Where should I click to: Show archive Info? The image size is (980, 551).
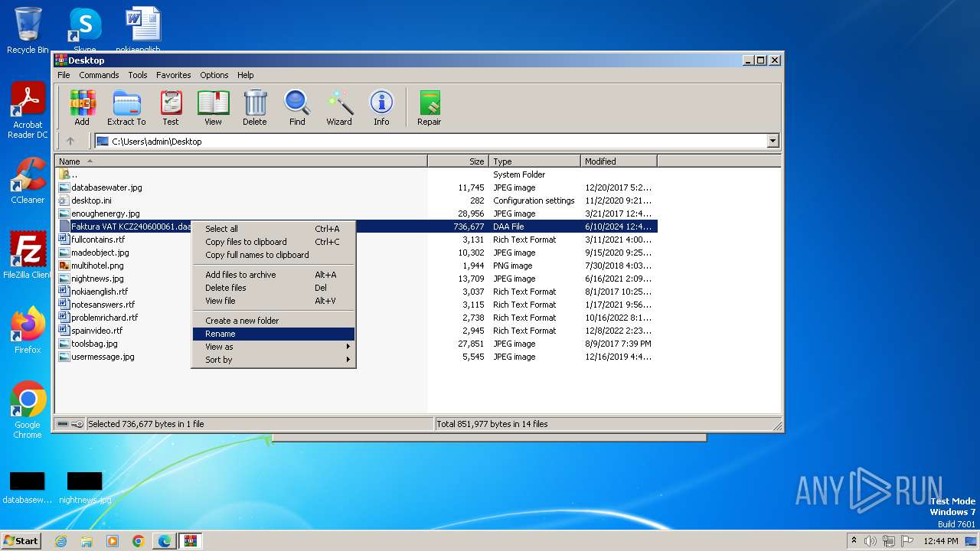click(381, 107)
